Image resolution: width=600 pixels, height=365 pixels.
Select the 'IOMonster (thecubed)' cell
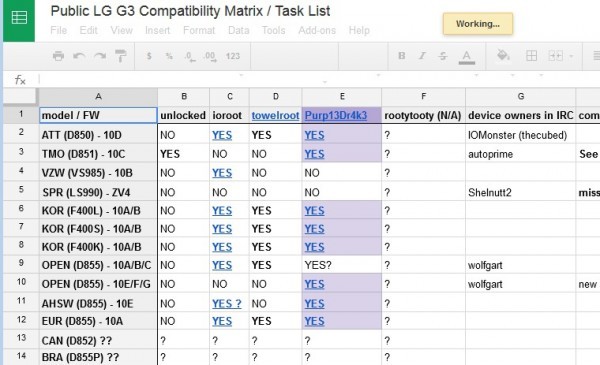pyautogui.click(x=520, y=135)
